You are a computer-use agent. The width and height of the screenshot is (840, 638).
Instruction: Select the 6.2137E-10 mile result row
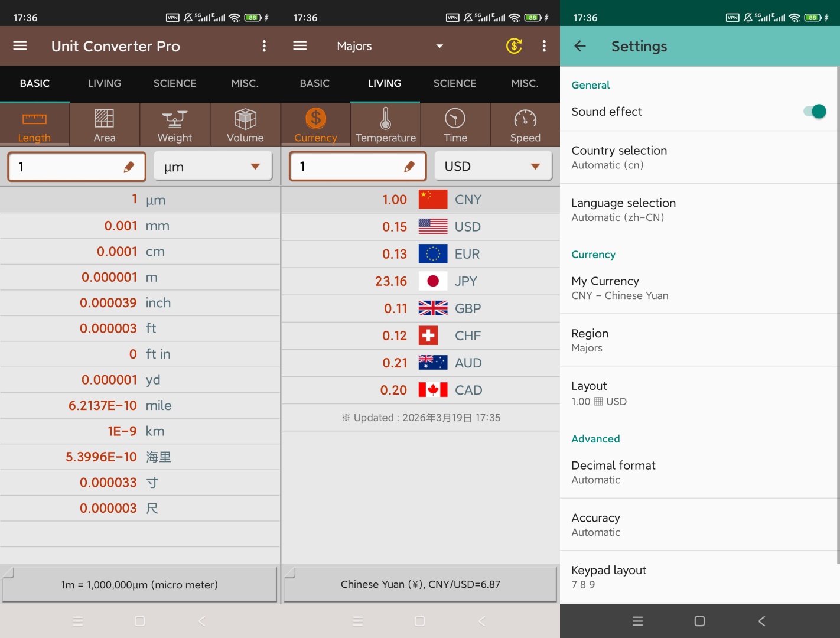click(x=140, y=406)
